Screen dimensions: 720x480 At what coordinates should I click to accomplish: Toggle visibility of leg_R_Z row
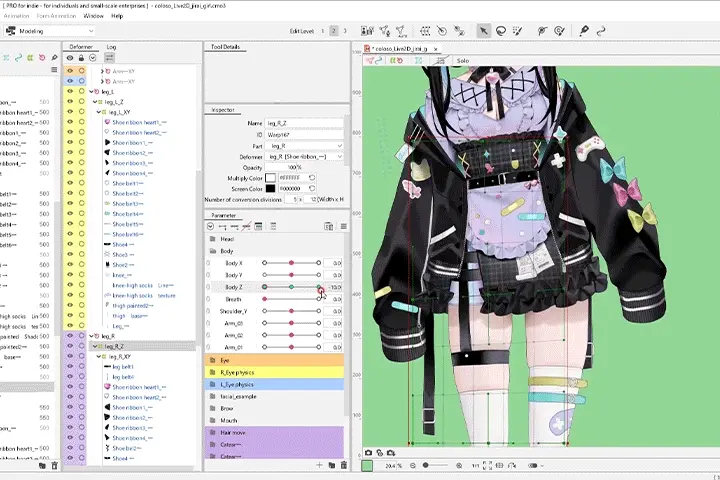(x=70, y=346)
